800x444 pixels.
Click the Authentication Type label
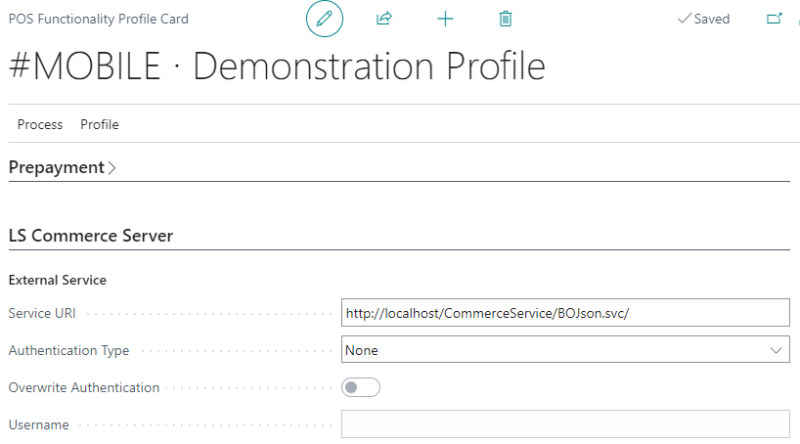click(x=68, y=350)
